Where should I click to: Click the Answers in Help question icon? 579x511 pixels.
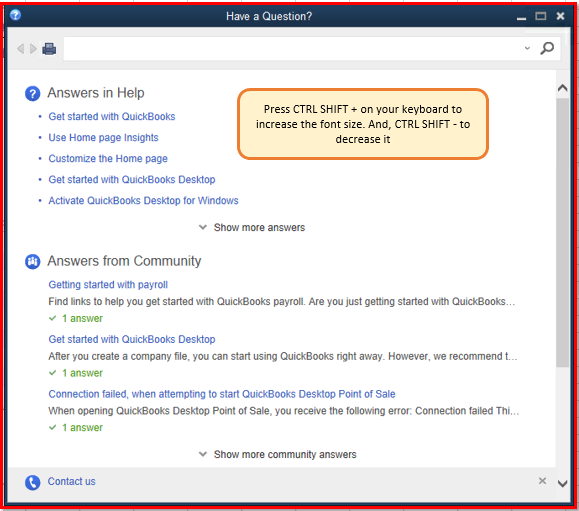point(32,93)
